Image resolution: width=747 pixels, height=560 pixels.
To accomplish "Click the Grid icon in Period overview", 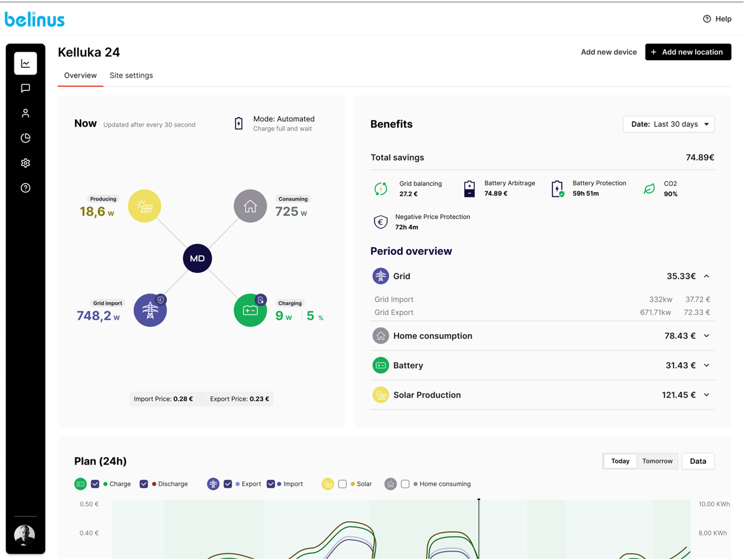I will 381,276.
